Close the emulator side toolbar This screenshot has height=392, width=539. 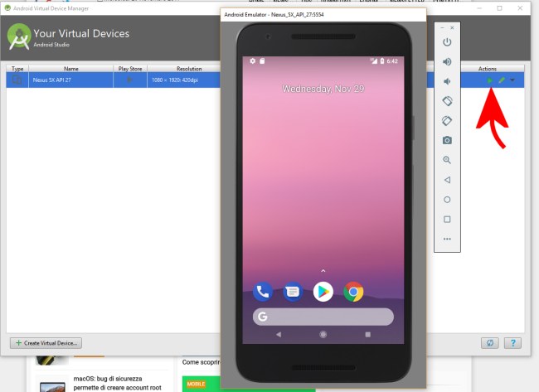coord(453,28)
